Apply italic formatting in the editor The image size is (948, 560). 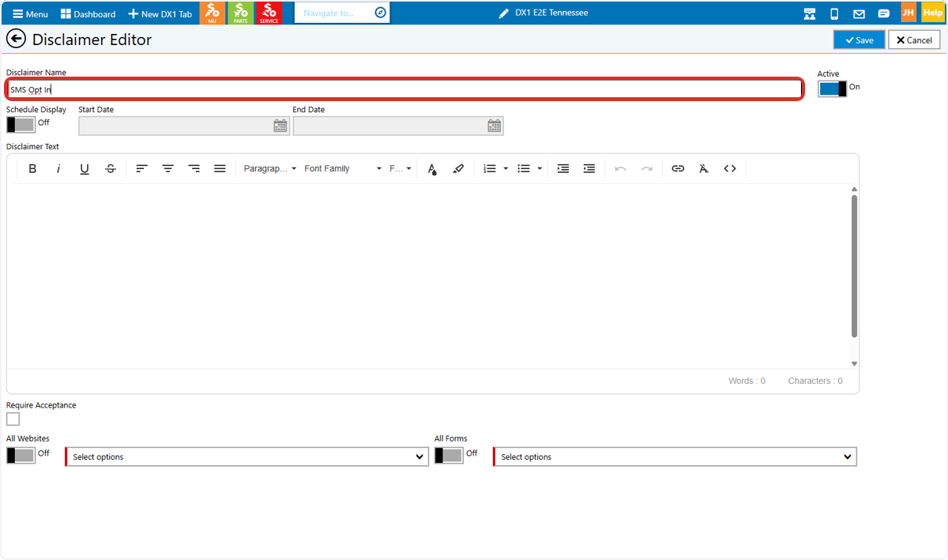58,168
